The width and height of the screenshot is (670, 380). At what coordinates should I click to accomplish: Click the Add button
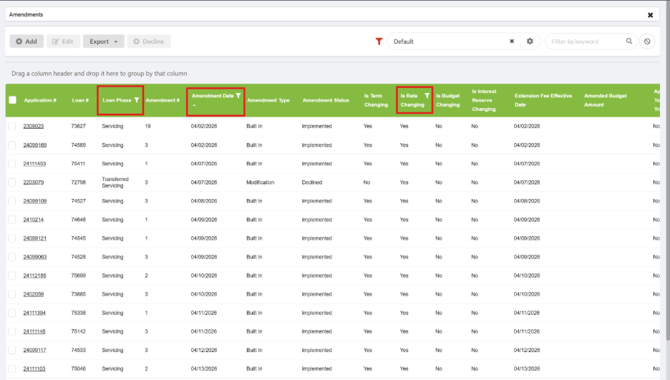(26, 41)
